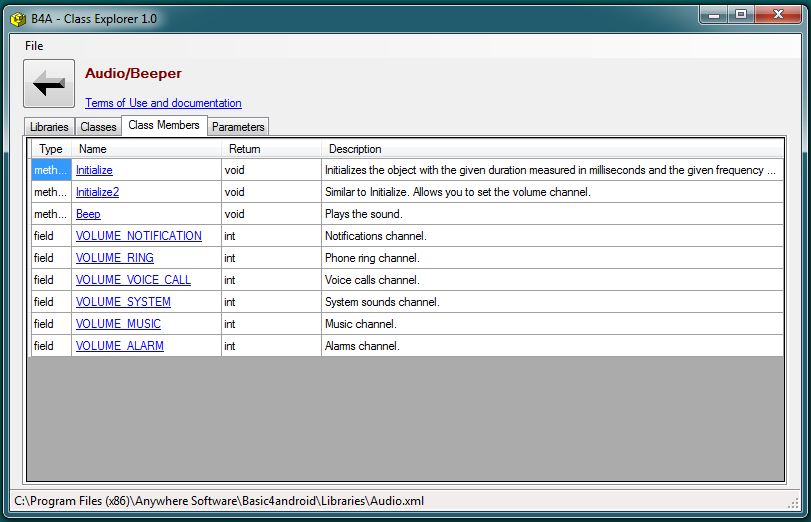The width and height of the screenshot is (811, 522).
Task: Click the back arrow button
Action: [49, 83]
